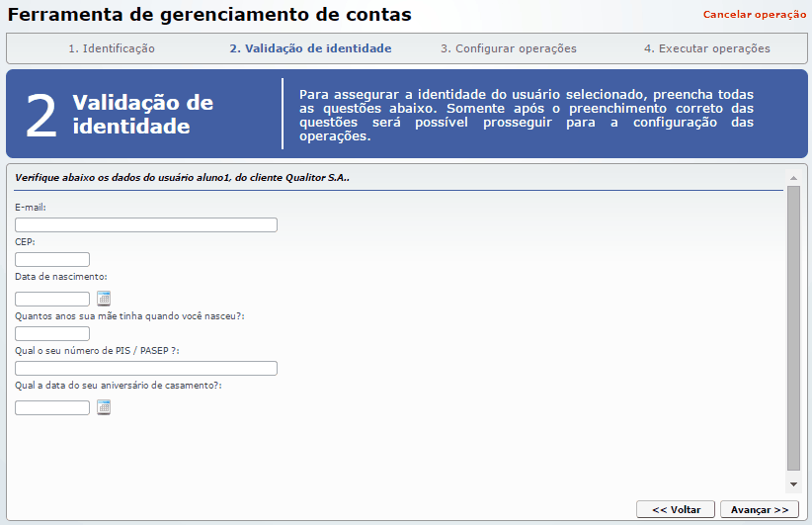Select the 2. Validação de identidade step
Viewport: 812px width, 525px height.
click(x=310, y=48)
